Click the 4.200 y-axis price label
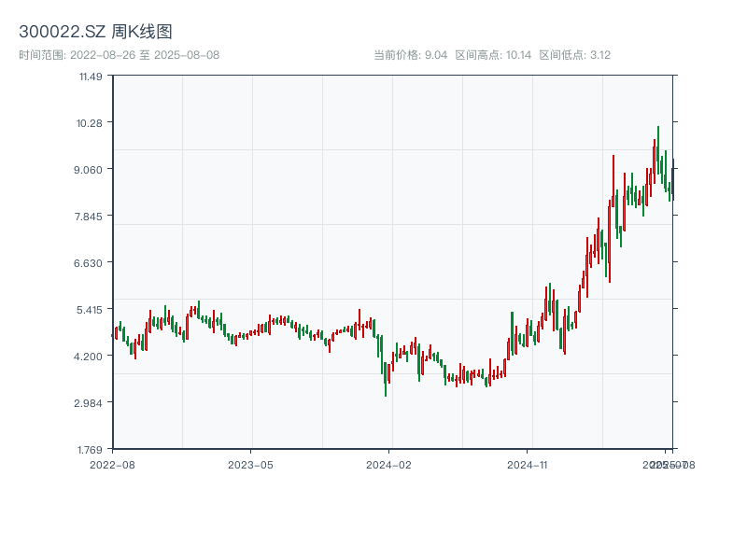 pos(89,357)
